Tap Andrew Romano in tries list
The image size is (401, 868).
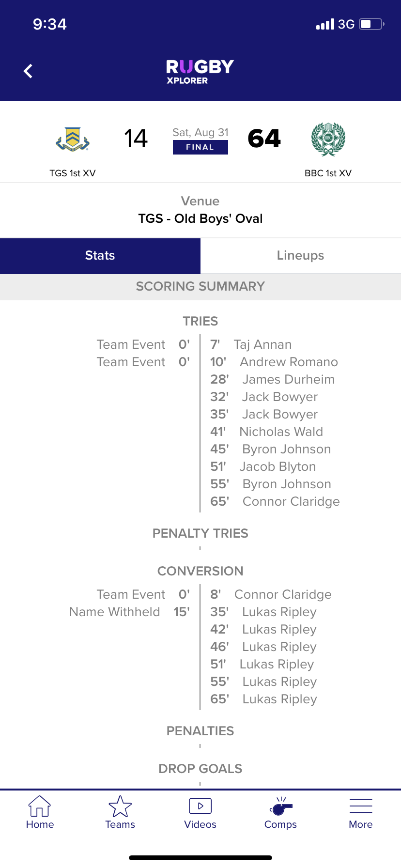(x=289, y=362)
